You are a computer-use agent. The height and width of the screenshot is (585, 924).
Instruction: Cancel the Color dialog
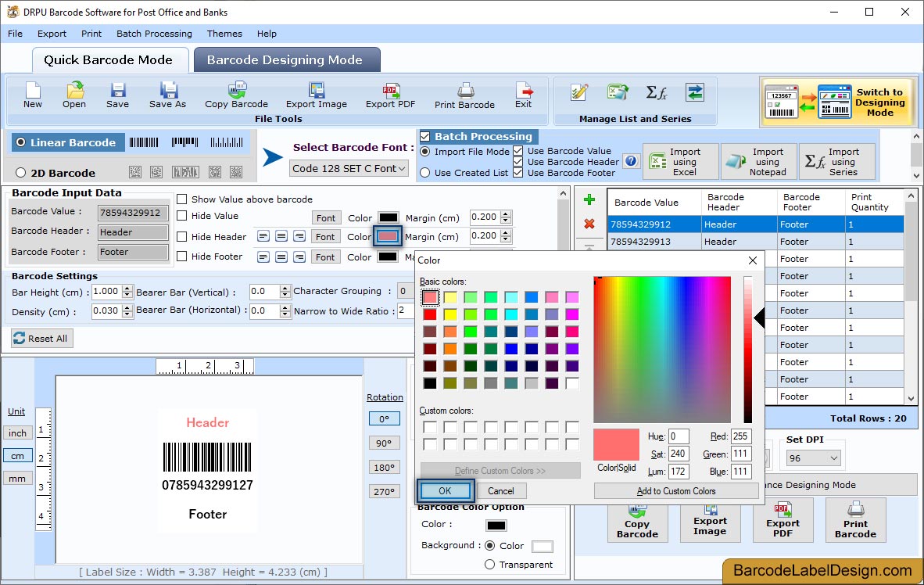coord(501,490)
